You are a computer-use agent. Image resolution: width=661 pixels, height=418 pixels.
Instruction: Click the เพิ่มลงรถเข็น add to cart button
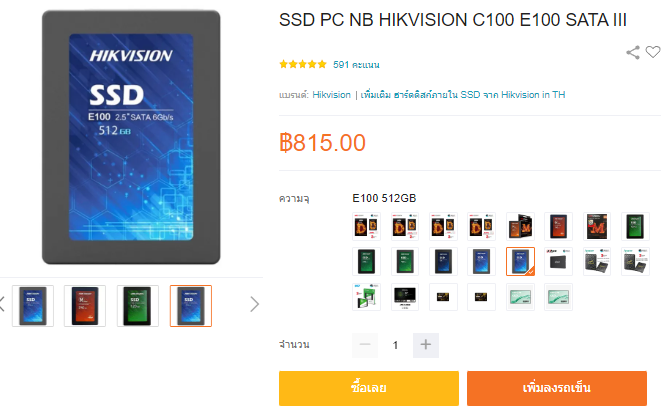click(x=557, y=389)
